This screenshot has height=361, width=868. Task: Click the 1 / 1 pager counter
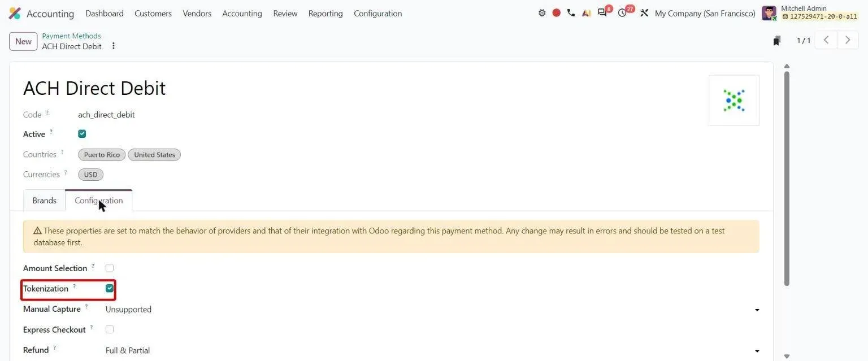tap(804, 41)
